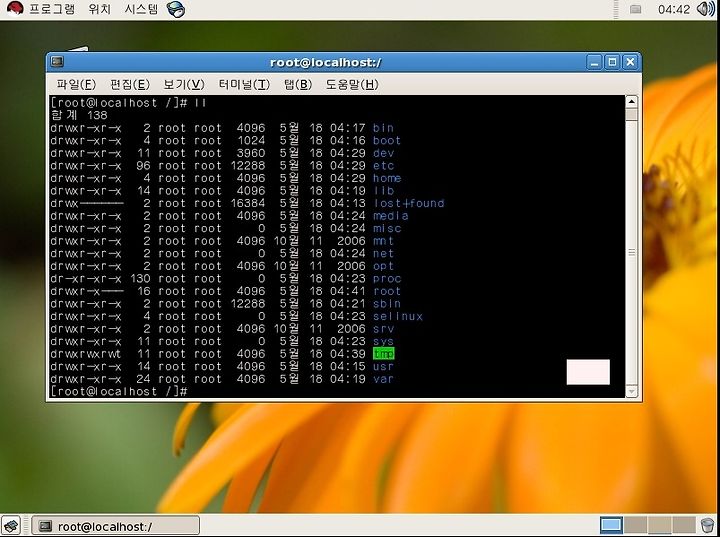Click the 'srv' directory name
Image resolution: width=720 pixels, height=537 pixels.
click(x=383, y=328)
